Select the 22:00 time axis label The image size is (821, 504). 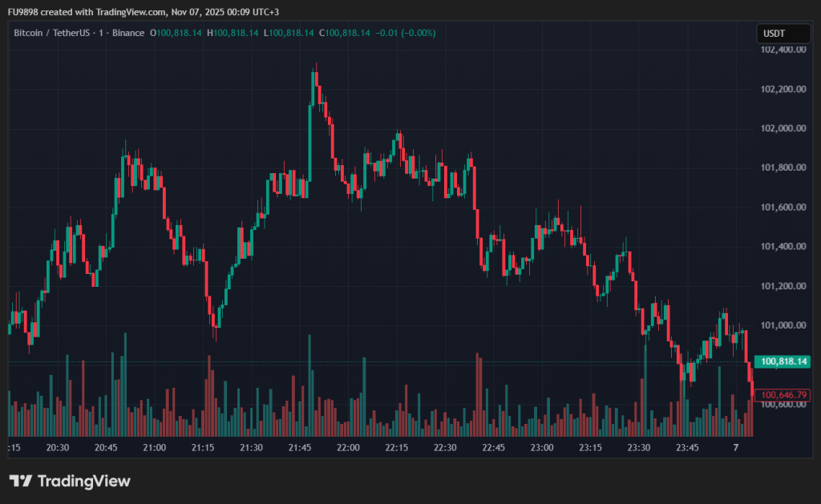pyautogui.click(x=348, y=447)
